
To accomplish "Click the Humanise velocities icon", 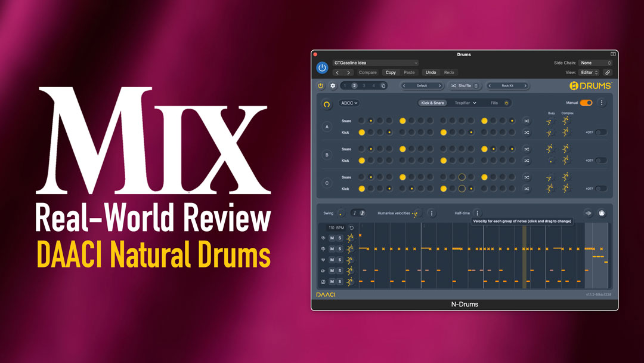I will (416, 213).
